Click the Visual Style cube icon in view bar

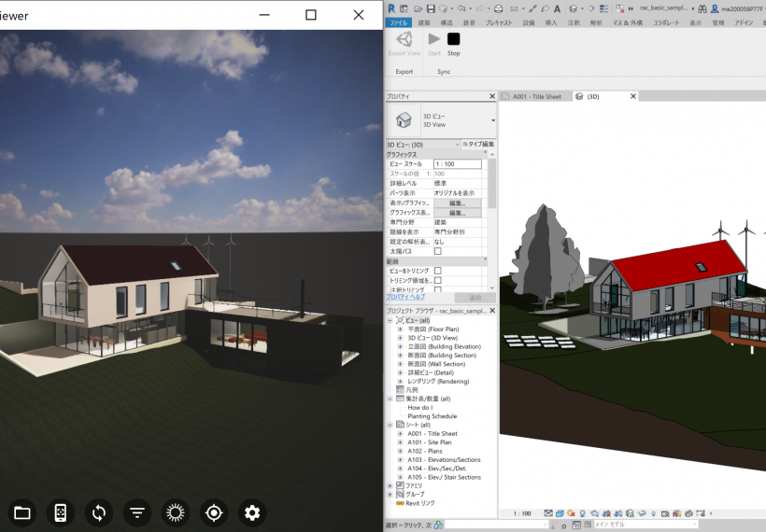pyautogui.click(x=560, y=513)
